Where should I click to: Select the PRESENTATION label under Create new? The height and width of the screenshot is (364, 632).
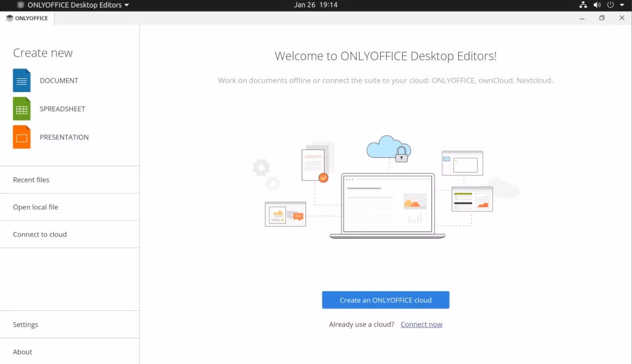tap(64, 137)
